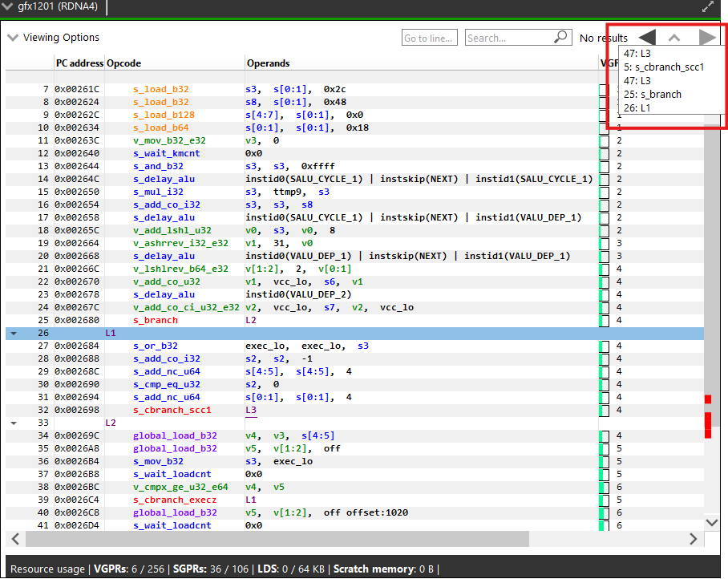728x579 pixels.
Task: Click the vertical scrollbar down arrow
Action: 711,522
